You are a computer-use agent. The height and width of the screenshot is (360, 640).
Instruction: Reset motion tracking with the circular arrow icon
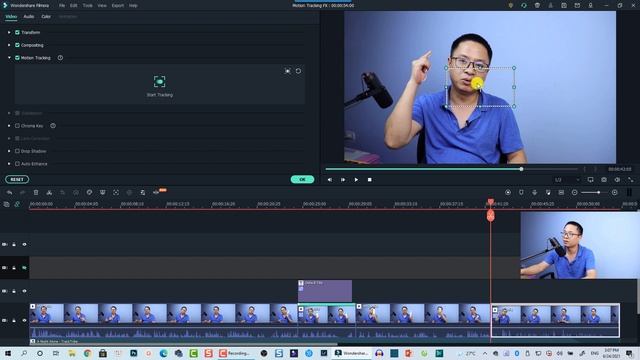click(x=298, y=71)
